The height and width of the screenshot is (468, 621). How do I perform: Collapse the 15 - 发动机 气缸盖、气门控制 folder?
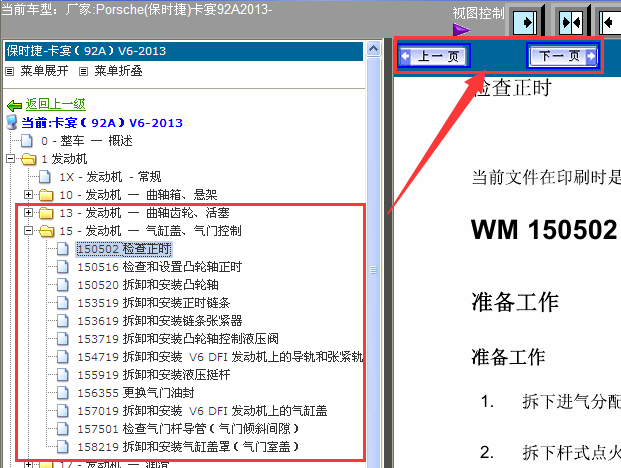coord(28,230)
